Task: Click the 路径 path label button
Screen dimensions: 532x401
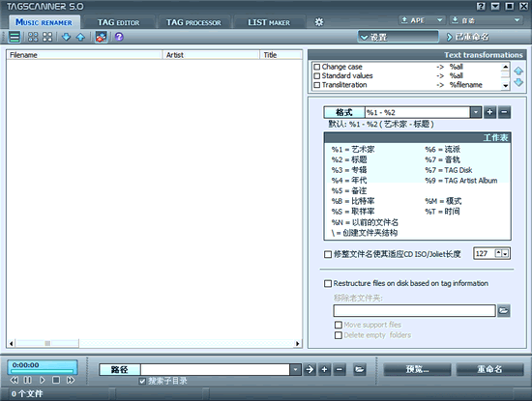Action: click(x=119, y=369)
